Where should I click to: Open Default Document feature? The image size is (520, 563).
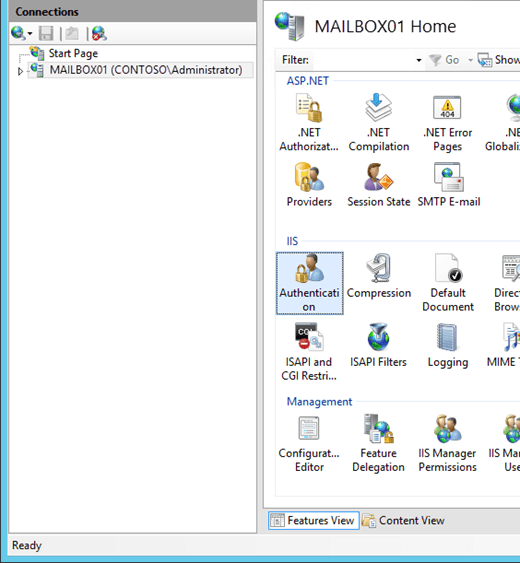pos(448,283)
